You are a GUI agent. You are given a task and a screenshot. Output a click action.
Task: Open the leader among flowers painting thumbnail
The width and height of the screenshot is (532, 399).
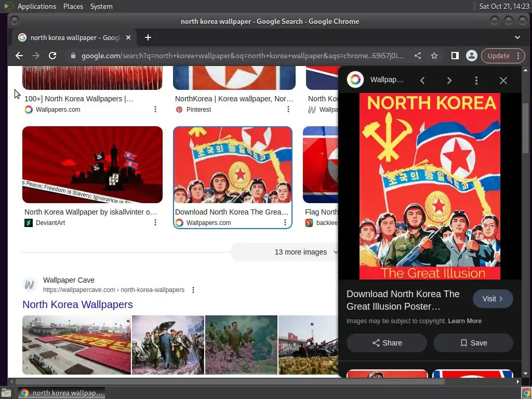click(241, 345)
